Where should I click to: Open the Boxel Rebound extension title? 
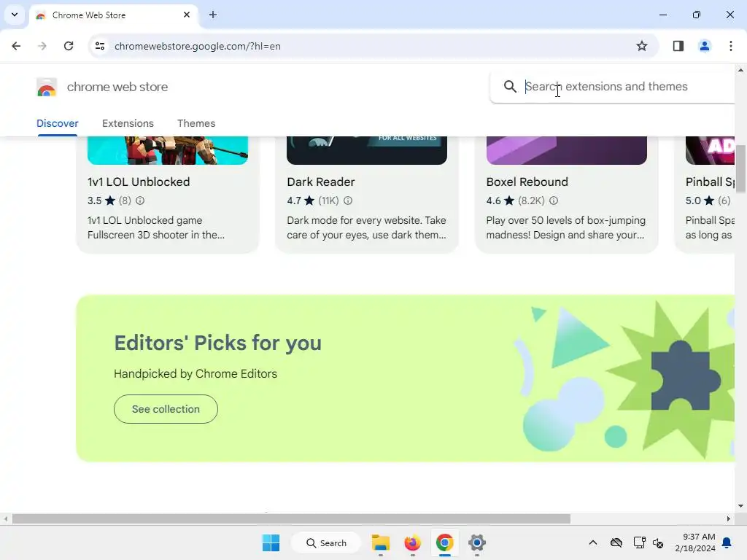[527, 182]
